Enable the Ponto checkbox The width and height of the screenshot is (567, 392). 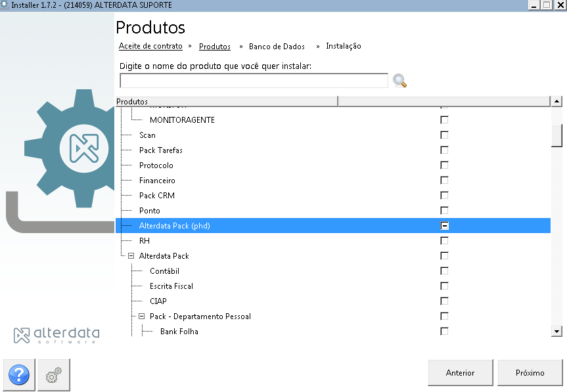point(444,210)
